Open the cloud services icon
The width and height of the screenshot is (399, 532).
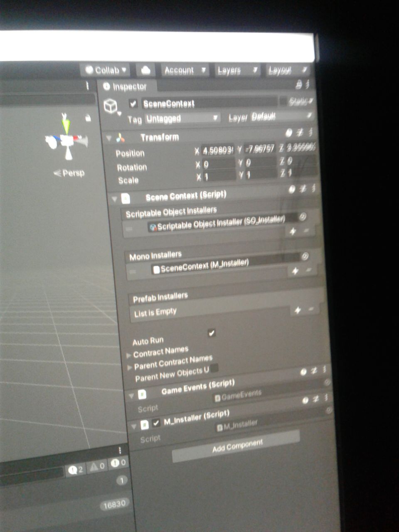145,70
